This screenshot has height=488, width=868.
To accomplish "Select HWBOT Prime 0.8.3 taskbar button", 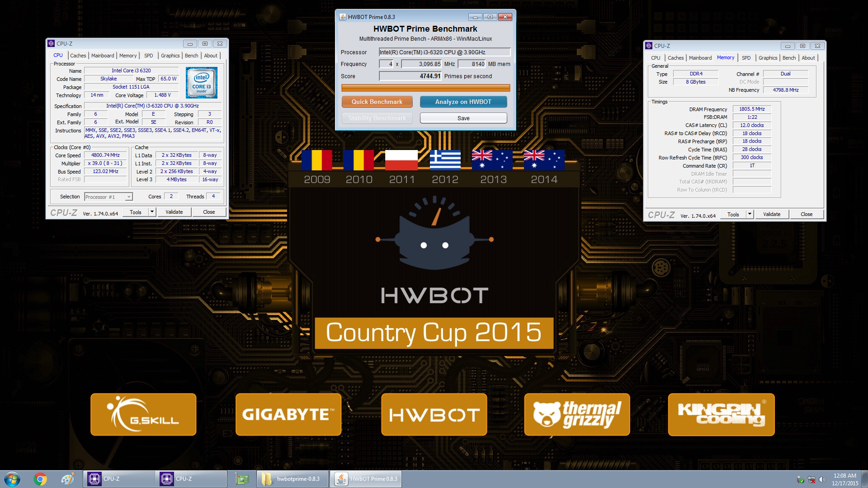I will pyautogui.click(x=366, y=479).
